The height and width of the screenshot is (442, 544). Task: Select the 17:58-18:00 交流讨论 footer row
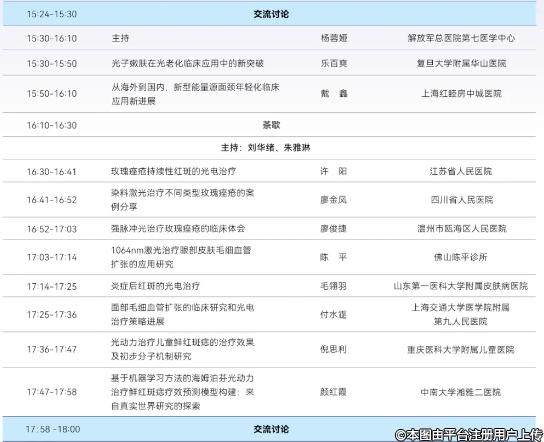click(269, 429)
